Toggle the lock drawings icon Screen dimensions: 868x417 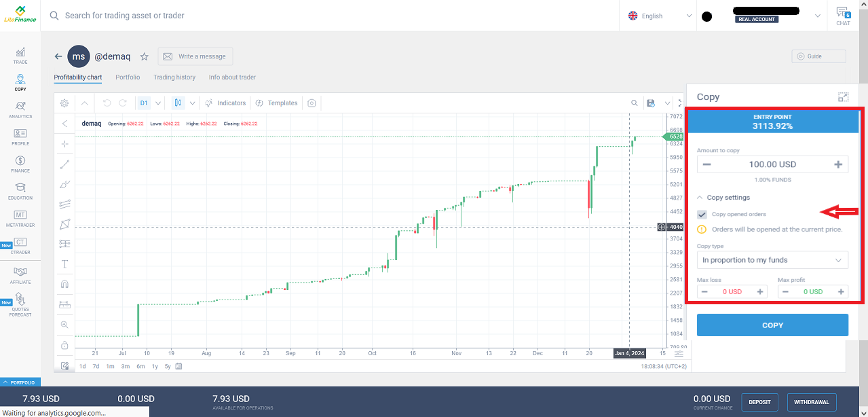pos(65,345)
